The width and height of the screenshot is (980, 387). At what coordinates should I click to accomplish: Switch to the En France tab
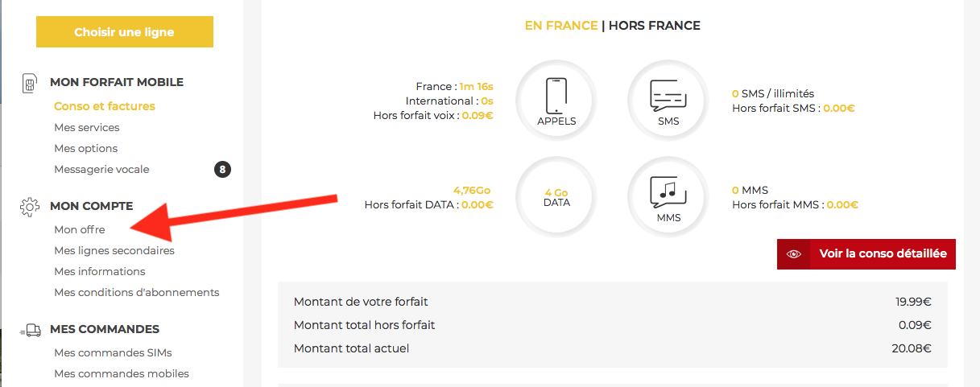pos(561,26)
